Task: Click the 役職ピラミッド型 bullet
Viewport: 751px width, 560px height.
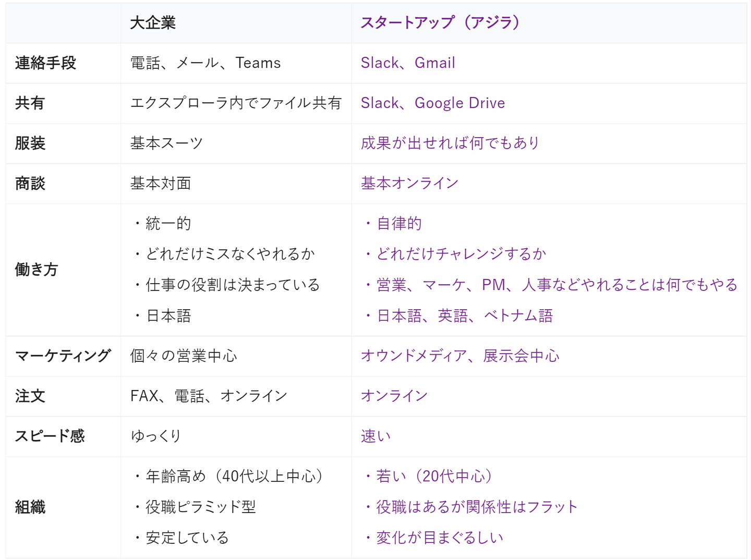Action: click(x=200, y=507)
